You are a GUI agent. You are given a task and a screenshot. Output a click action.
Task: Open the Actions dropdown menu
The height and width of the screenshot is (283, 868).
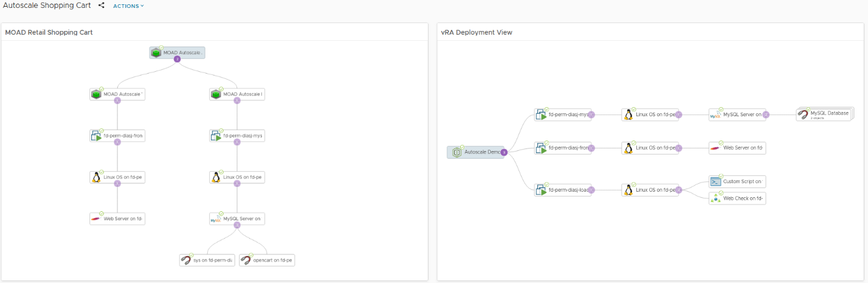coord(128,6)
